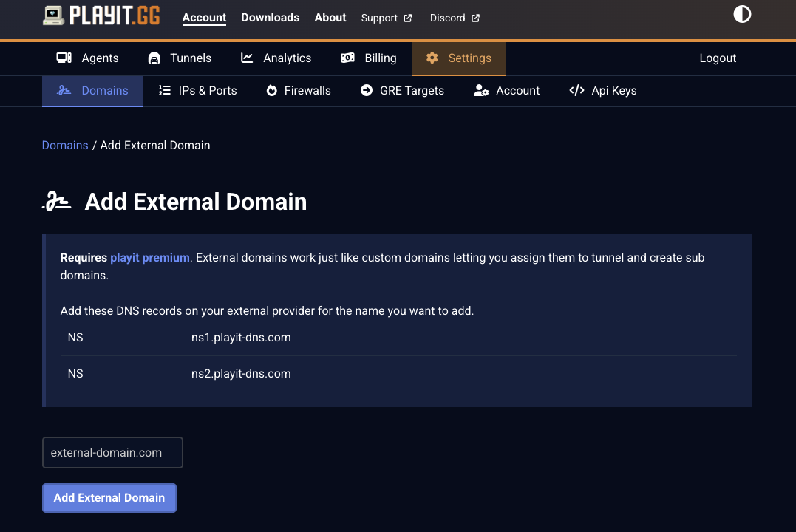Screen dimensions: 796x532
Task: Select the Firewalls flame icon
Action: pyautogui.click(x=271, y=90)
